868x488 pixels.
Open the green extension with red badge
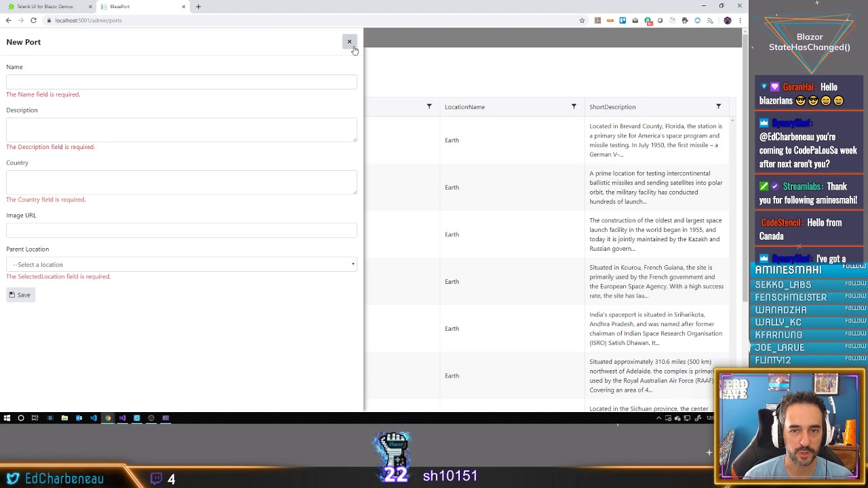(x=648, y=21)
